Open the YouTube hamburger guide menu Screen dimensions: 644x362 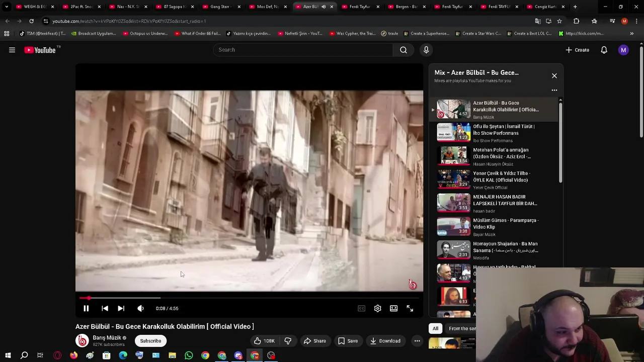(12, 50)
